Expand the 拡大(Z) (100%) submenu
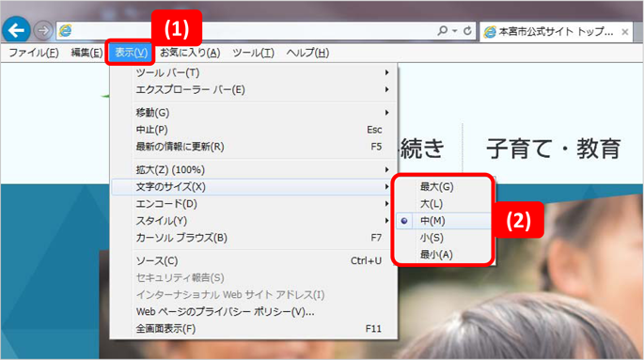The height and width of the screenshot is (360, 644). coord(254,169)
